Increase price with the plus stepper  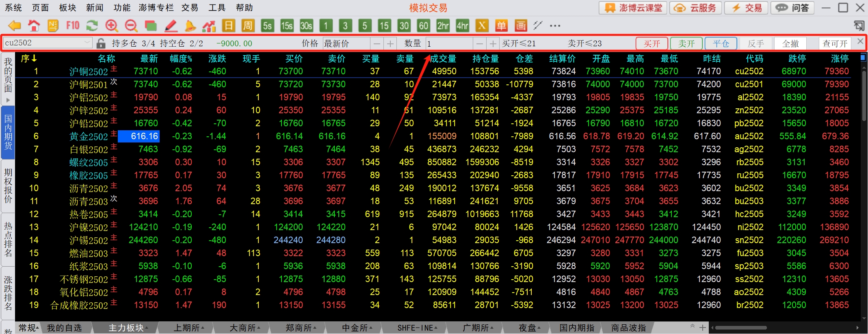(x=390, y=43)
